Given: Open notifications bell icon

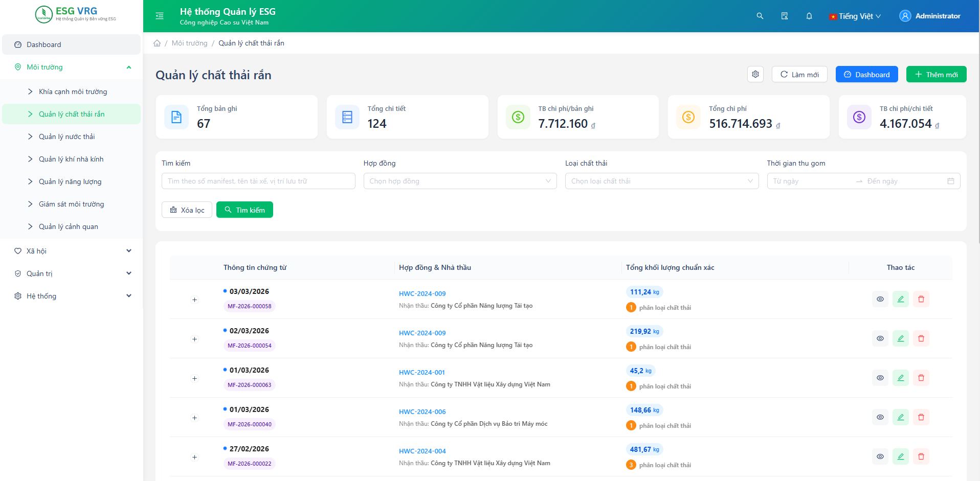Looking at the screenshot, I should [x=809, y=16].
